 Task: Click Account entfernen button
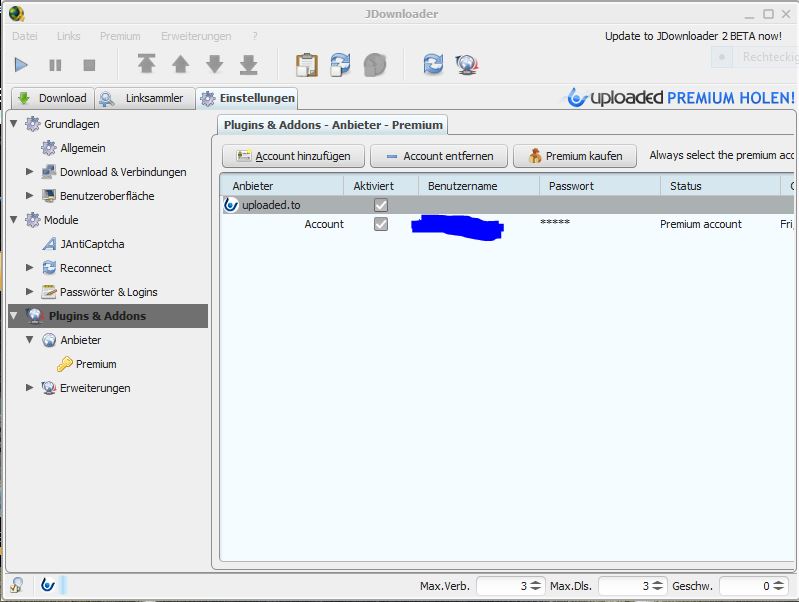pos(439,156)
